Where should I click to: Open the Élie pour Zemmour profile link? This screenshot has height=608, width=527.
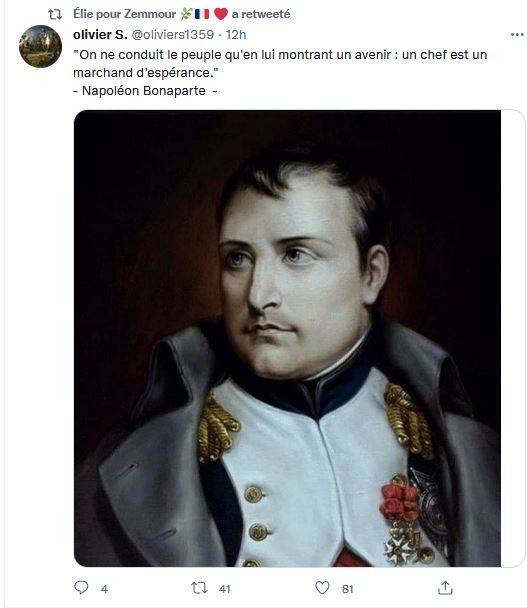[124, 14]
